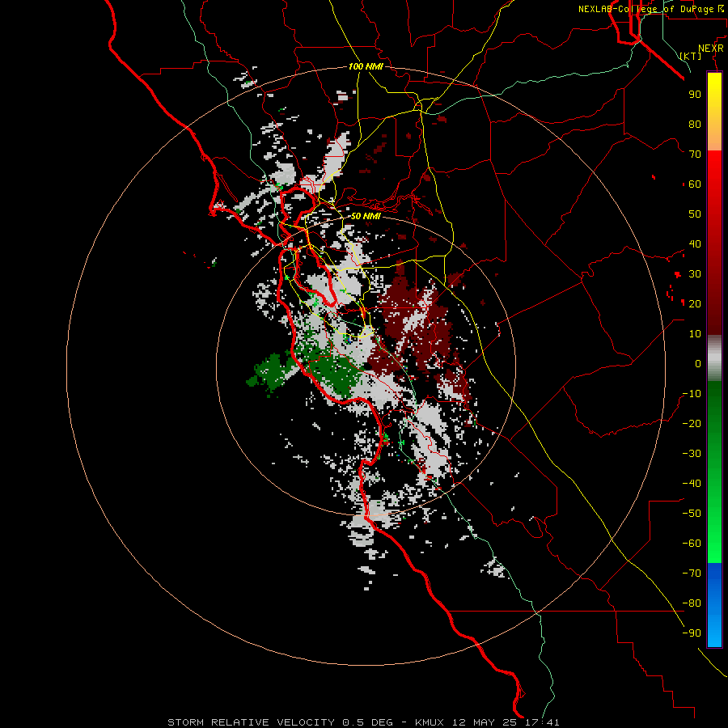The height and width of the screenshot is (728, 728).
Task: Click the -70 value on the velocity scale
Action: (692, 574)
